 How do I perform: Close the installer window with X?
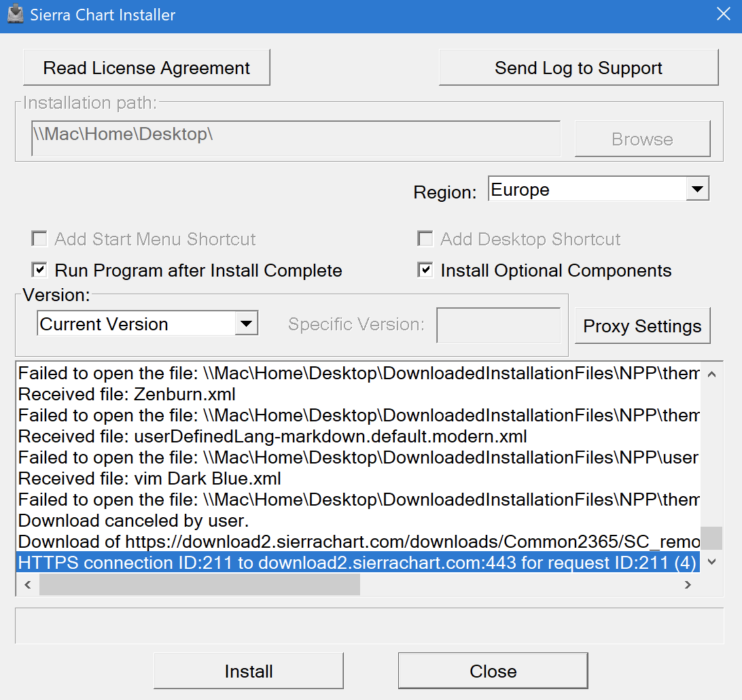[723, 14]
